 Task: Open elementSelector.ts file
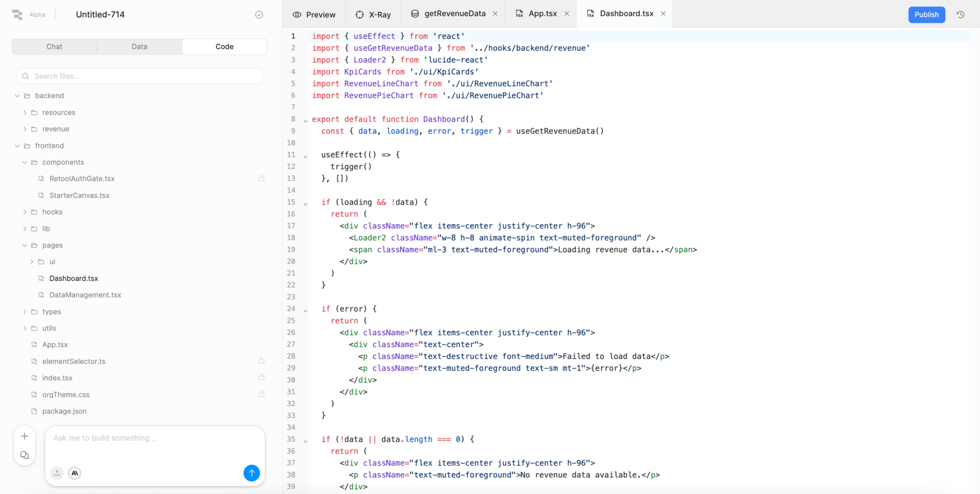73,361
